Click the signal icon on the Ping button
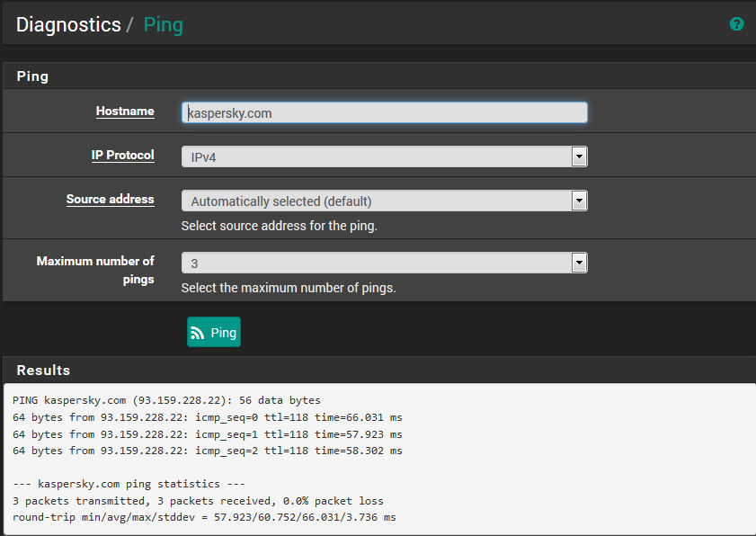Viewport: 756px width, 536px height. [199, 333]
